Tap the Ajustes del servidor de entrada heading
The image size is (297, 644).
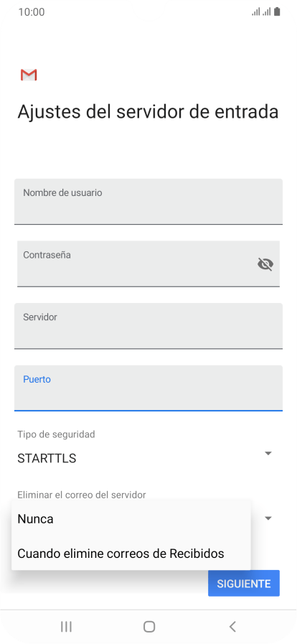pos(148,112)
